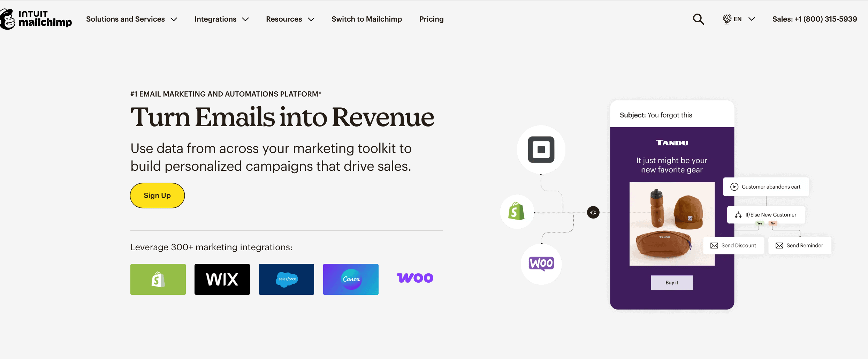This screenshot has height=359, width=868.
Task: Click the Square logo circle in illustration
Action: click(x=541, y=150)
